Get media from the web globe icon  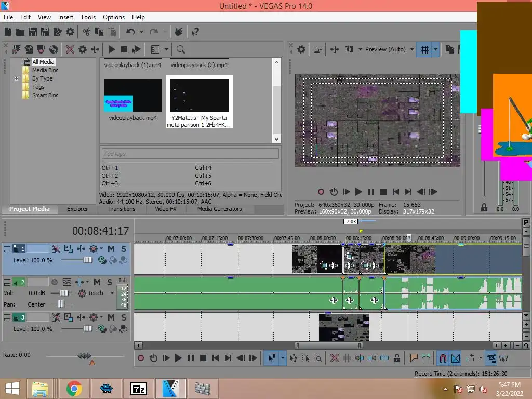(54, 49)
